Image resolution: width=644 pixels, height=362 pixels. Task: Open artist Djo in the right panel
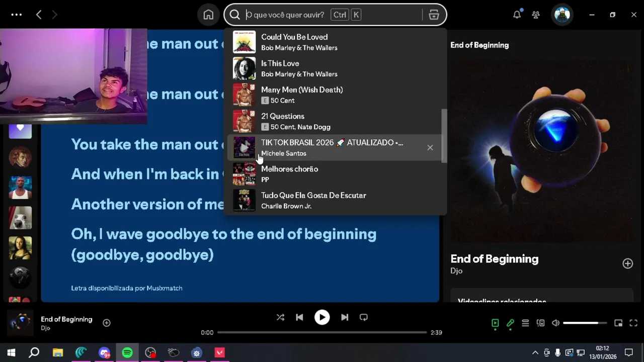pyautogui.click(x=456, y=271)
